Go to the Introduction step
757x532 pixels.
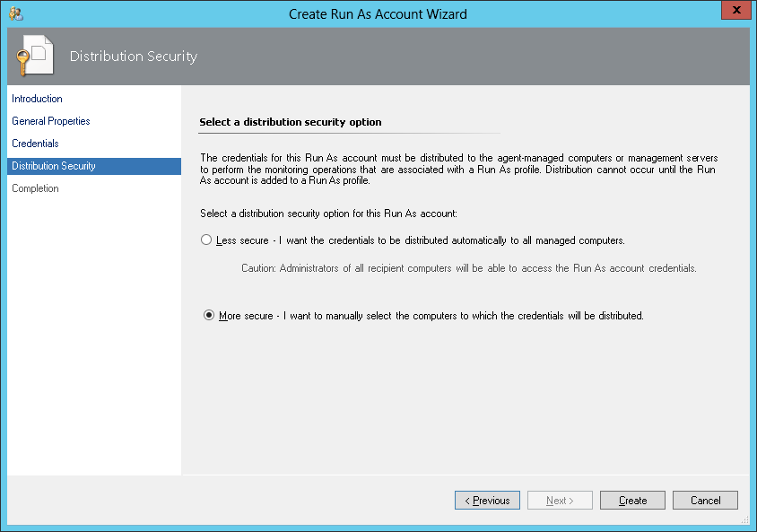pos(37,99)
